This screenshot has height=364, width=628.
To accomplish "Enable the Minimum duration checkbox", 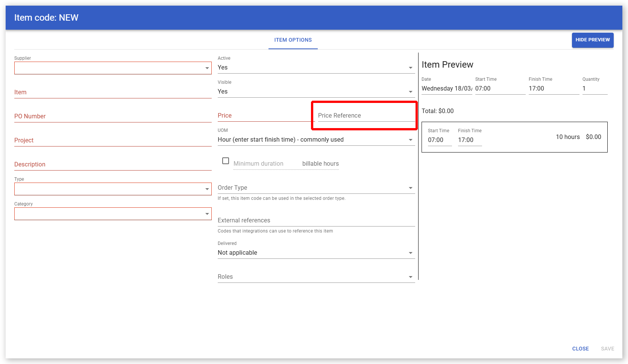I will [226, 161].
